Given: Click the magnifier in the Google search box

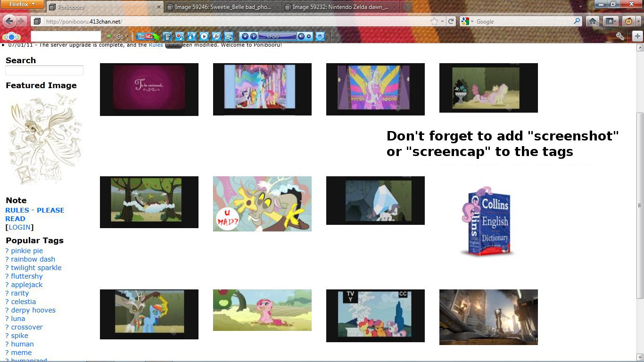Looking at the screenshot, I should [x=577, y=22].
